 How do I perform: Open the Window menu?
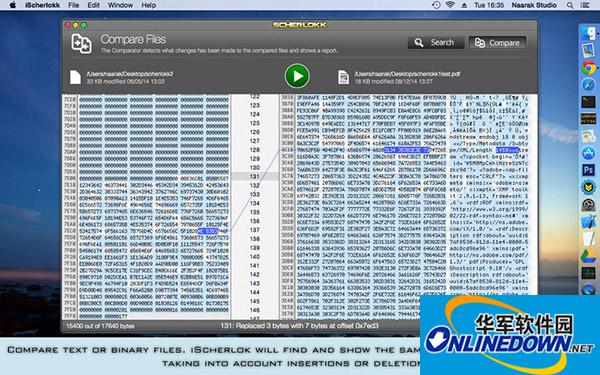click(x=120, y=5)
